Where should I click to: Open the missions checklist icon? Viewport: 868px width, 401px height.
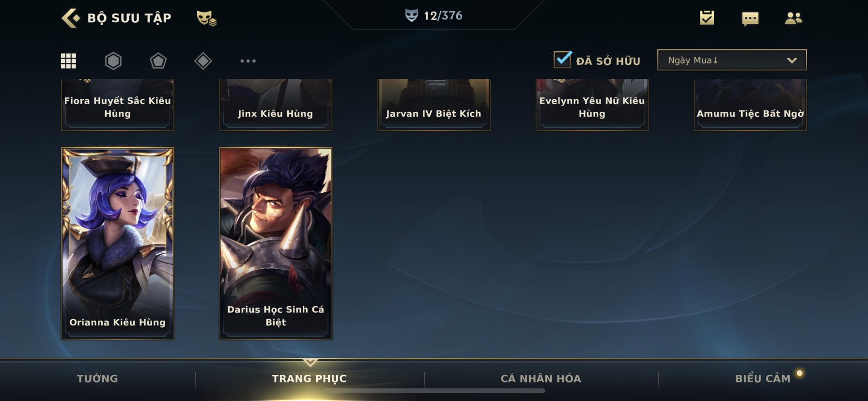(x=707, y=18)
